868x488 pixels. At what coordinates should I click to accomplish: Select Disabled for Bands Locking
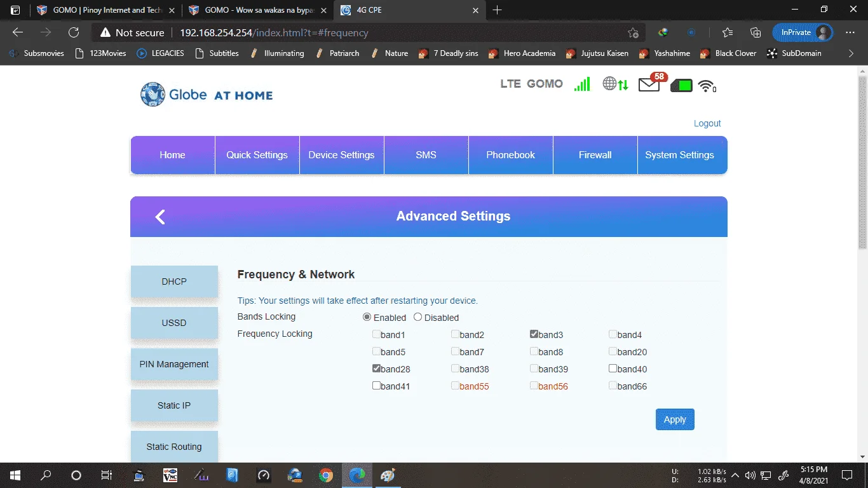tap(417, 317)
